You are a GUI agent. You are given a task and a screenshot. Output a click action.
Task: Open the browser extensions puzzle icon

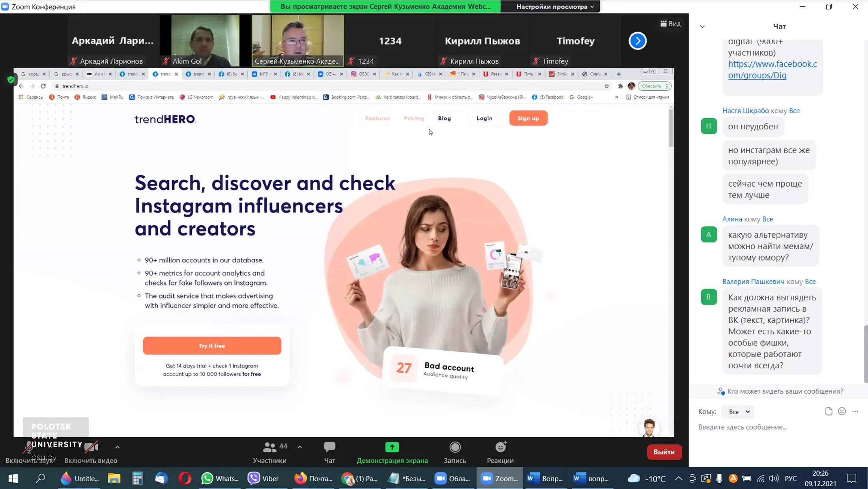coord(620,86)
